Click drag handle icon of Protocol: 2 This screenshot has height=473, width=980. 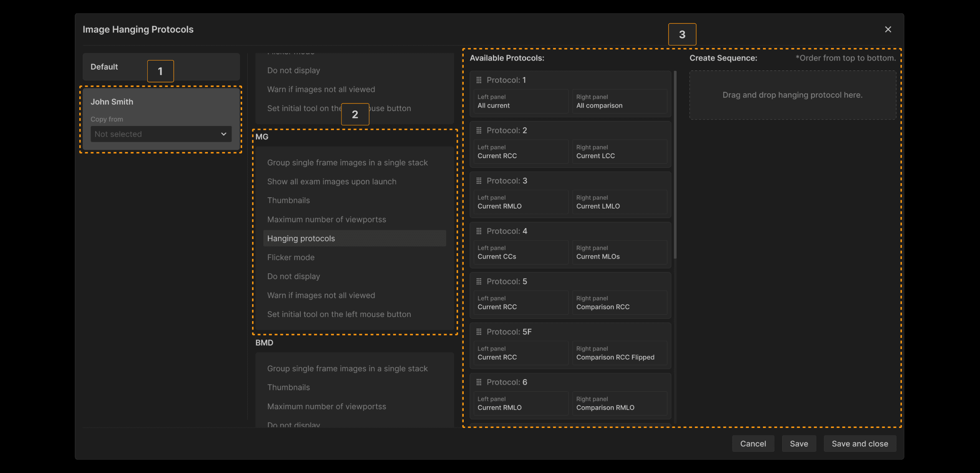point(479,131)
